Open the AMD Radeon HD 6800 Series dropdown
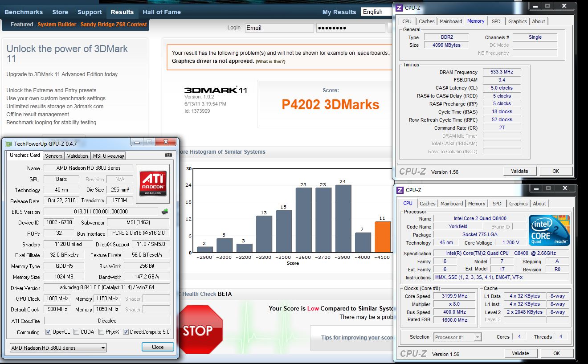This screenshot has width=588, height=364. pos(58,348)
